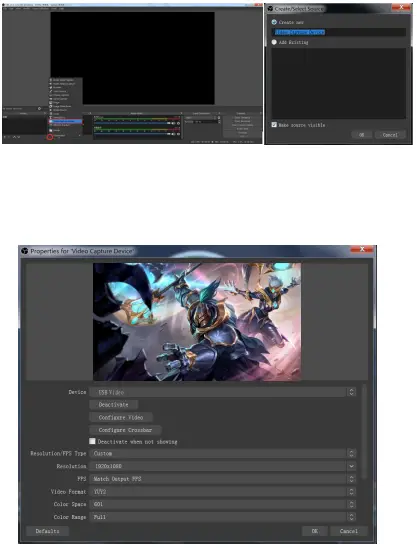Image resolution: width=417 pixels, height=552 pixels.
Task: Open the Video Format dropdown showing YUY2
Action: click(x=222, y=491)
